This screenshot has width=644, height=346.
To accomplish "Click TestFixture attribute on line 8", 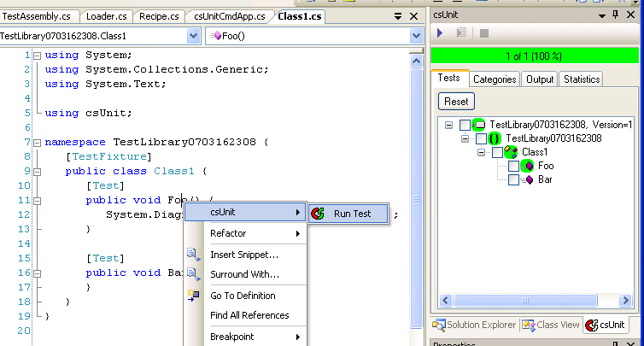I will tap(109, 156).
